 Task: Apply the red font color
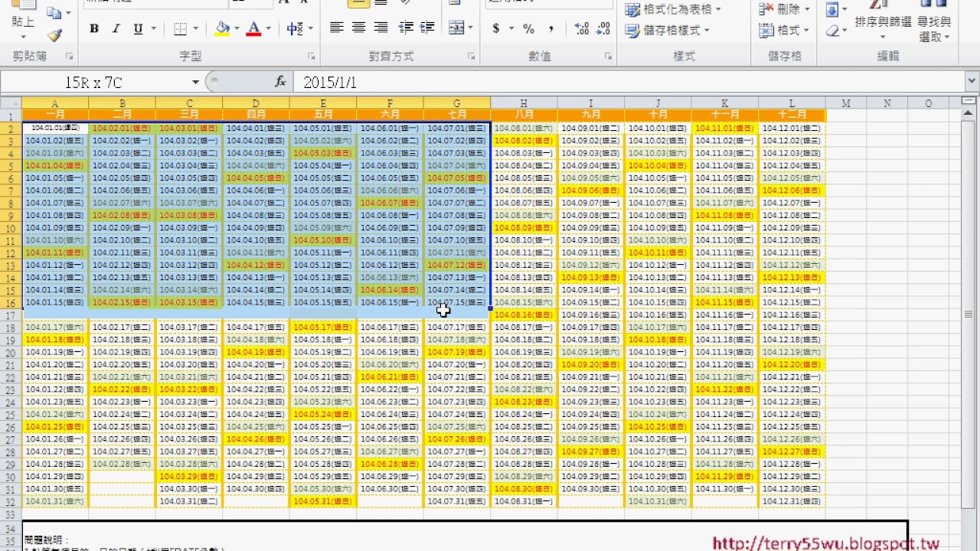coord(254,29)
